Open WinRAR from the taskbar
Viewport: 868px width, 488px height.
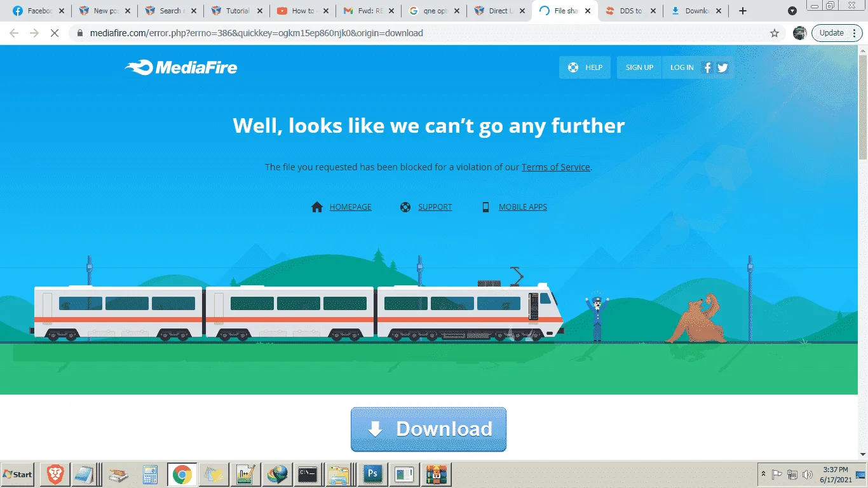click(x=436, y=474)
